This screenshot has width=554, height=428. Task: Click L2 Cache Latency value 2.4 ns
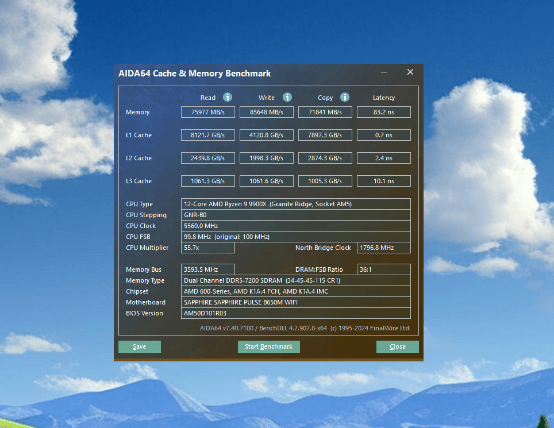(x=384, y=158)
